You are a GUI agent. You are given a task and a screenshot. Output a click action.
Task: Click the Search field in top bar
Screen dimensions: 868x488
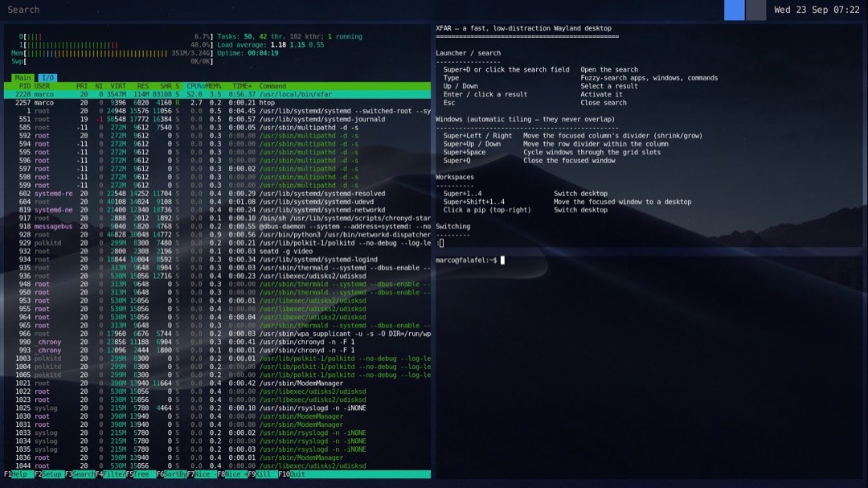(x=23, y=10)
